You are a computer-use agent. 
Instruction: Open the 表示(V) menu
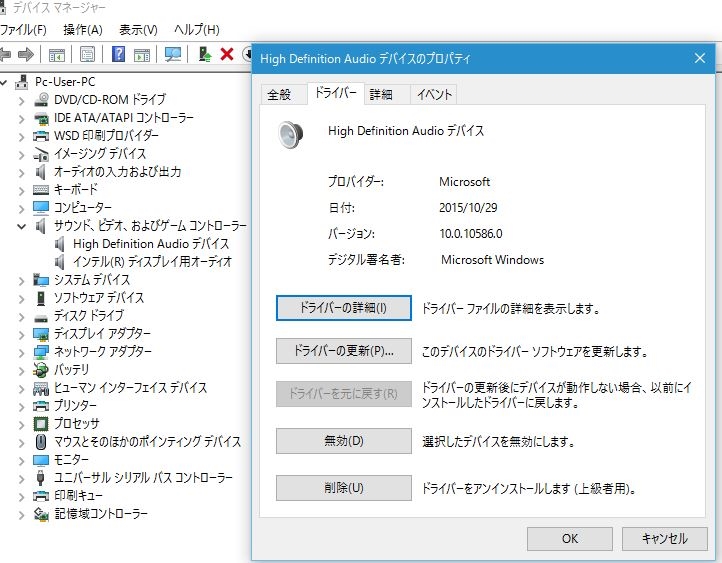pyautogui.click(x=138, y=30)
